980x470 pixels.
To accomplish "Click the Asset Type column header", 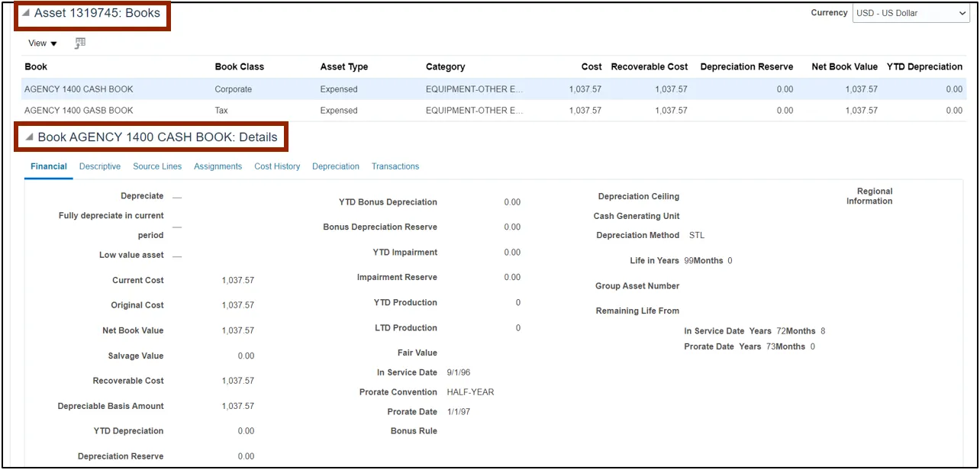I will pos(344,67).
